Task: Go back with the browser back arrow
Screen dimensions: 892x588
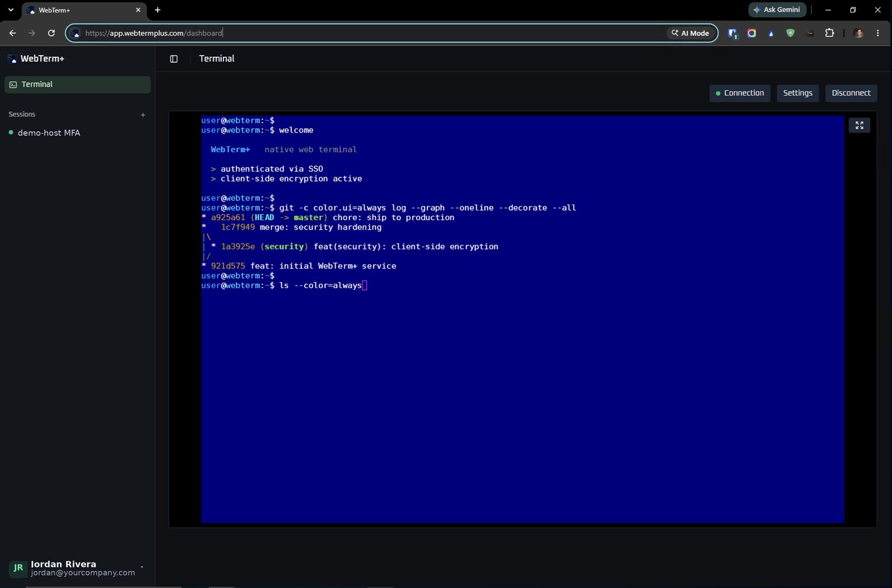Action: (x=12, y=33)
